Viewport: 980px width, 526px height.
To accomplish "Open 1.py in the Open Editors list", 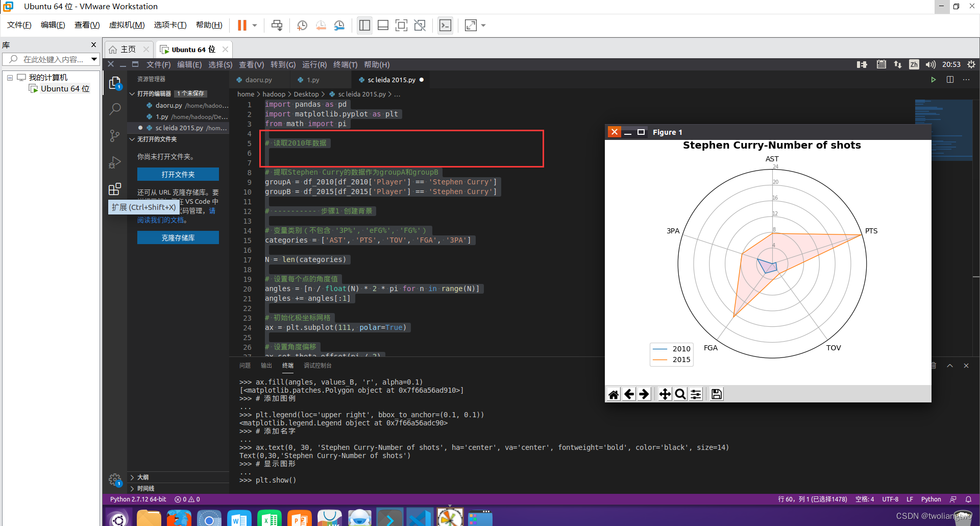I will coord(179,116).
